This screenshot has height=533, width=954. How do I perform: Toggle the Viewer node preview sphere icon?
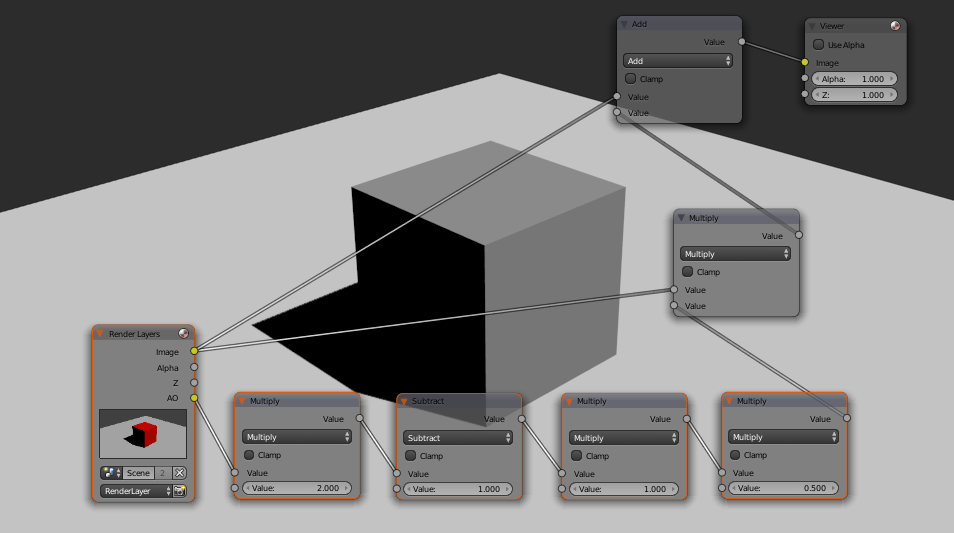pyautogui.click(x=895, y=26)
